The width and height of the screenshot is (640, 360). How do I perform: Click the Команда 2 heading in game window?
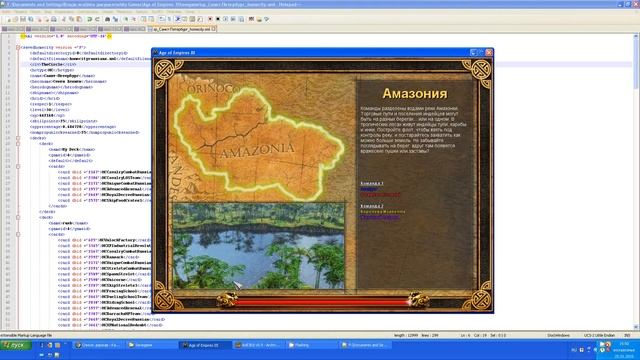pyautogui.click(x=372, y=207)
